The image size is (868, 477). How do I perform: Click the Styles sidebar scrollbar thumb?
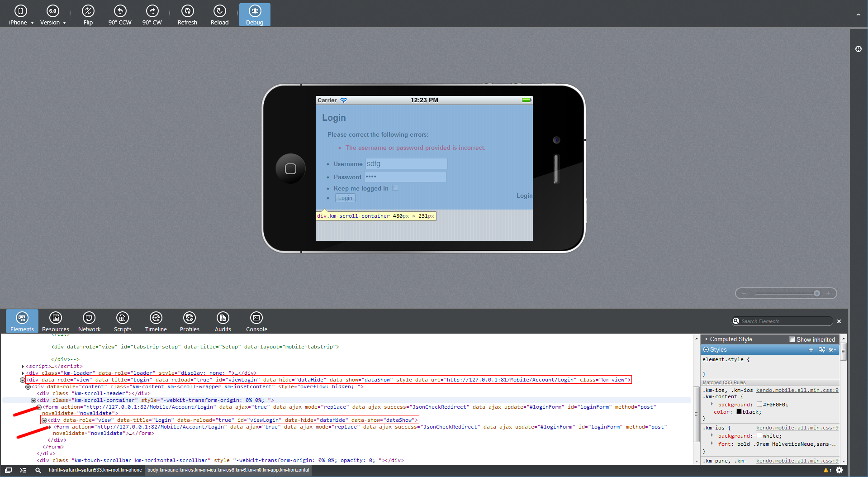tap(843, 352)
